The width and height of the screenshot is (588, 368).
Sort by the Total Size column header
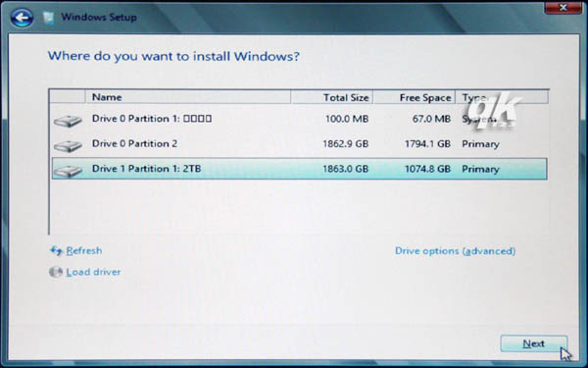(x=332, y=97)
